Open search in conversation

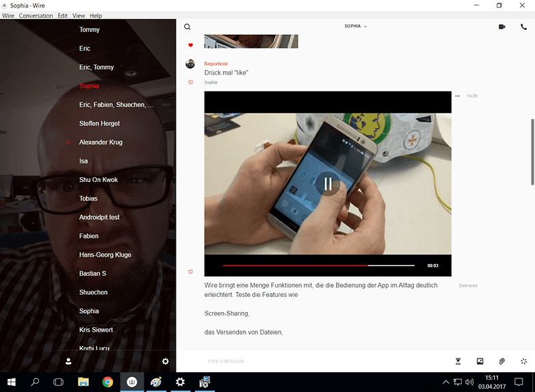(x=187, y=27)
